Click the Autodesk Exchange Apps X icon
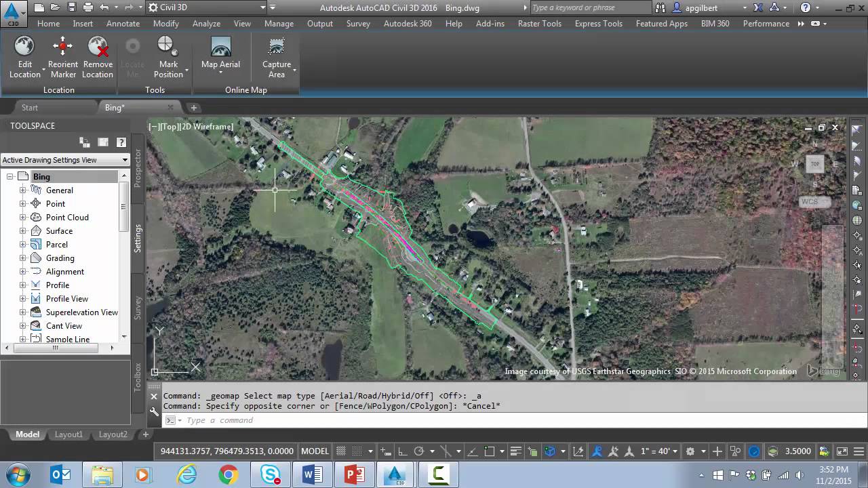868x488 pixels. click(758, 7)
